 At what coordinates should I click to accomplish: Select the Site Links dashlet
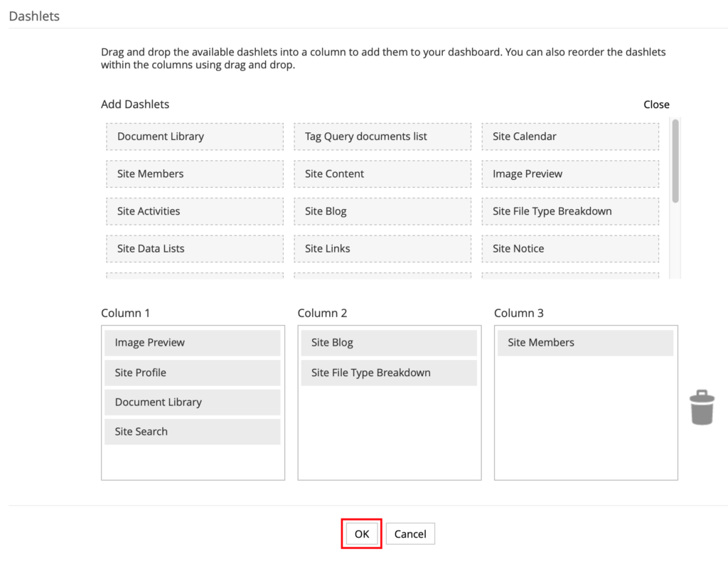click(382, 249)
